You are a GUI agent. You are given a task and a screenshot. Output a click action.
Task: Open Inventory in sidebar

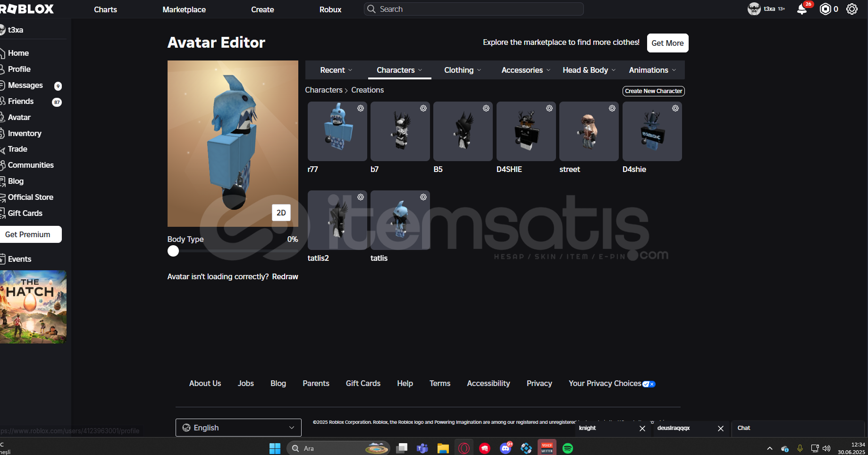(25, 133)
